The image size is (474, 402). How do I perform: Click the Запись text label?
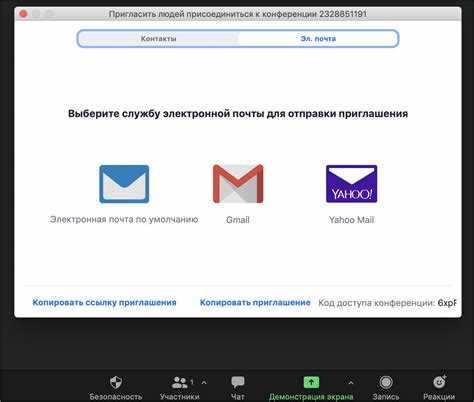[386, 397]
